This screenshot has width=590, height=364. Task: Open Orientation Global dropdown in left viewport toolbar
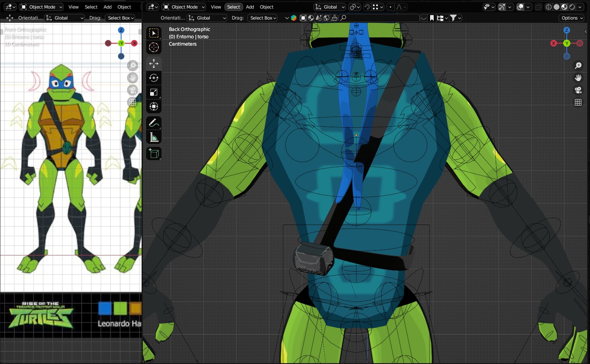pyautogui.click(x=64, y=18)
